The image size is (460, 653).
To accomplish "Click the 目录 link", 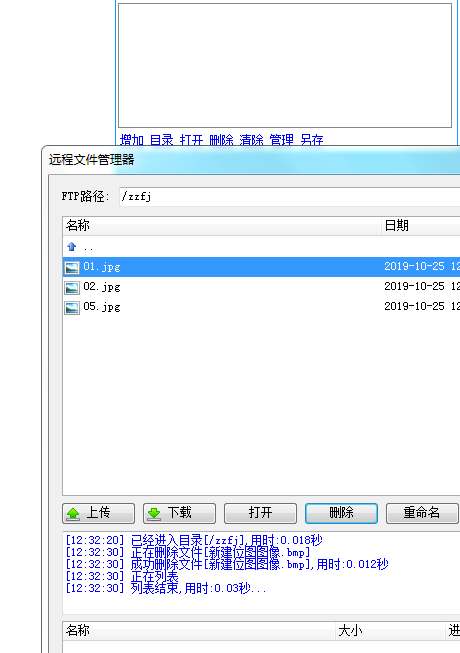I will click(x=162, y=140).
